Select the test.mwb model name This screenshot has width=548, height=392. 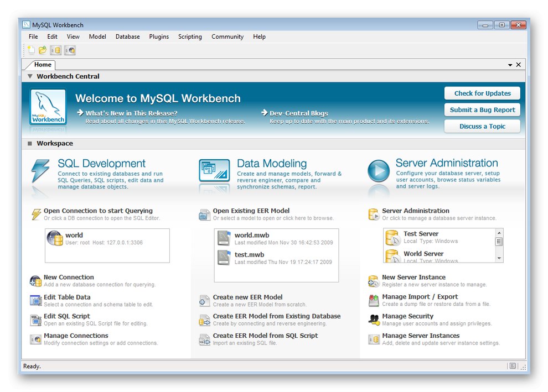[x=249, y=255]
